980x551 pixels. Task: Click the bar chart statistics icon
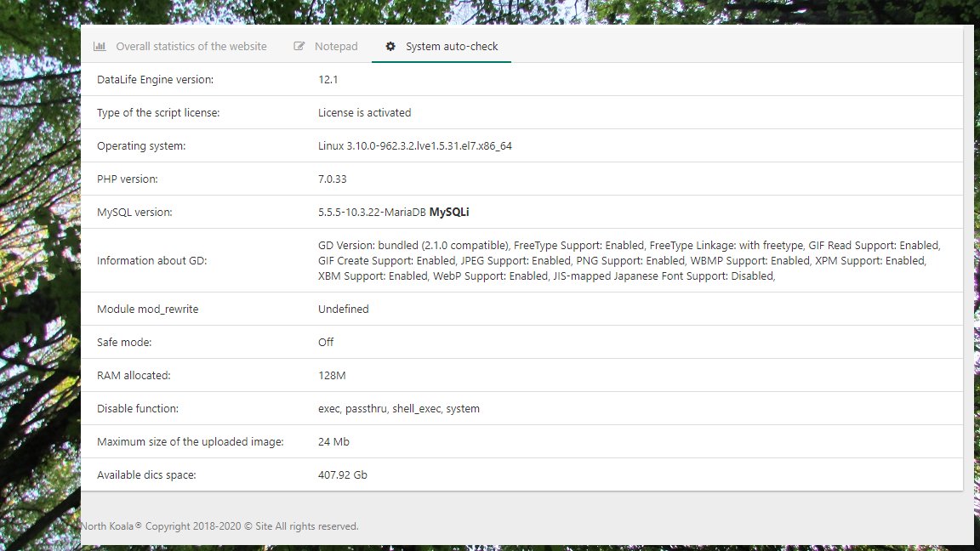click(100, 46)
